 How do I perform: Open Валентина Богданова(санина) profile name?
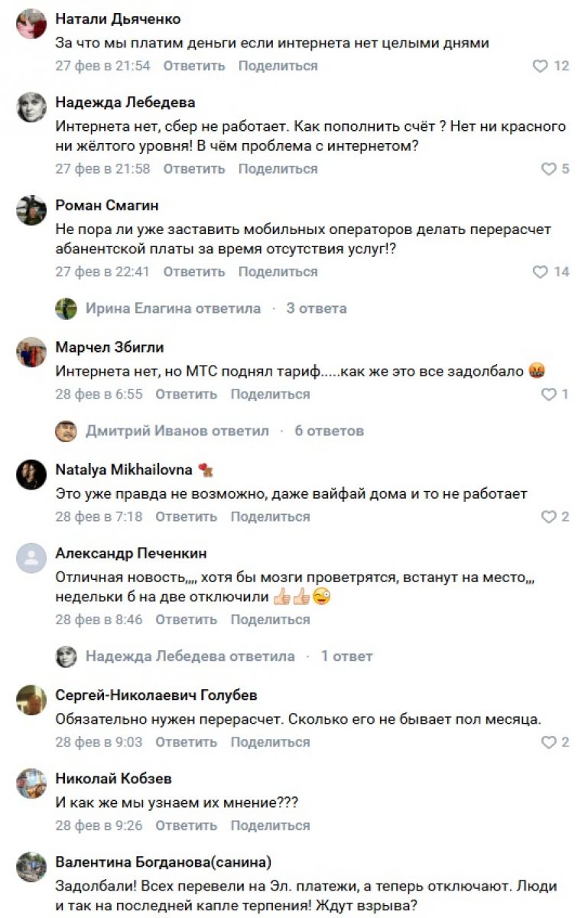point(163,862)
